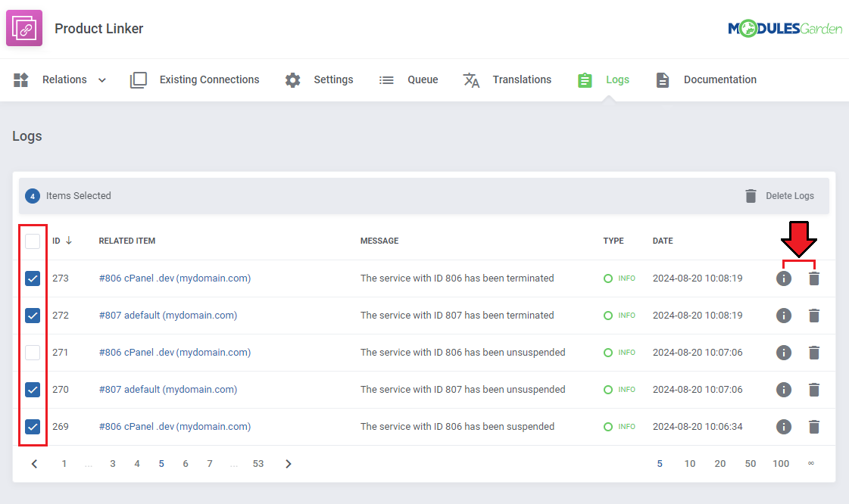Go to page 3
This screenshot has width=849, height=504.
pyautogui.click(x=113, y=463)
